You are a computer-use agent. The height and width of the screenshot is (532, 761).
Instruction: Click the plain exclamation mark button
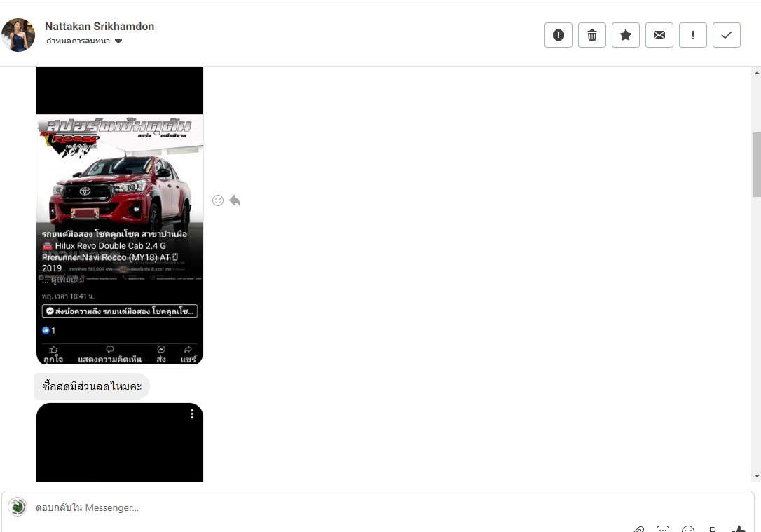click(x=693, y=35)
